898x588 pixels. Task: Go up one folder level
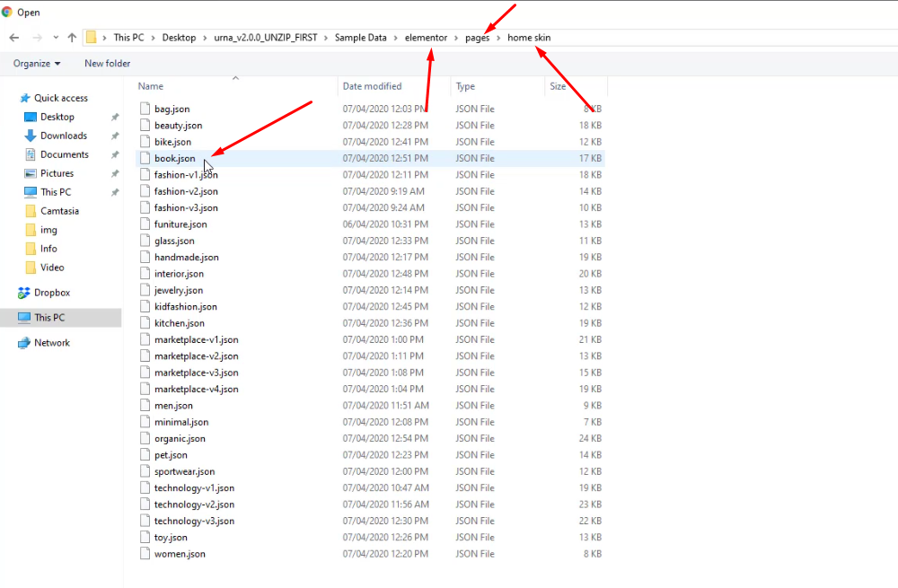[x=72, y=38]
